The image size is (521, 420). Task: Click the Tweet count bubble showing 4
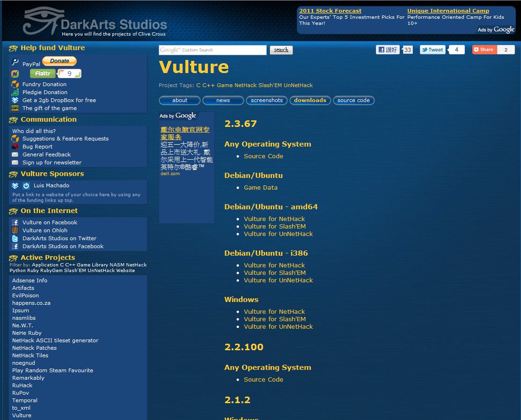(x=456, y=50)
